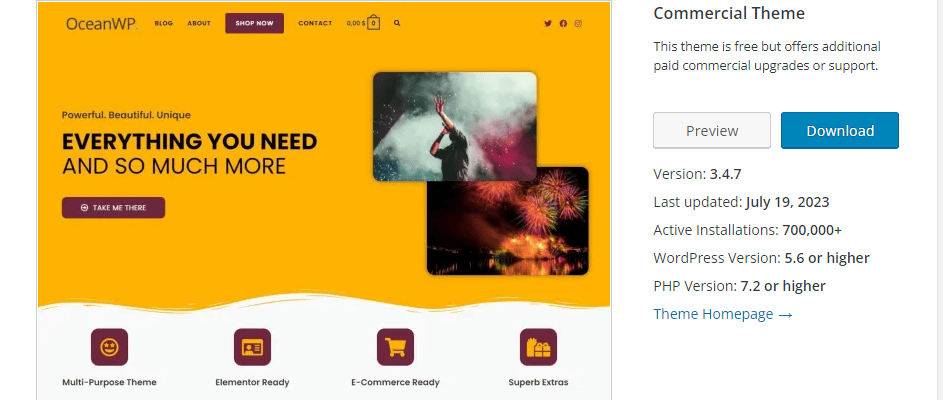Image resolution: width=943 pixels, height=400 pixels.
Task: Click the E-Commerce Ready cart icon
Action: tap(395, 347)
